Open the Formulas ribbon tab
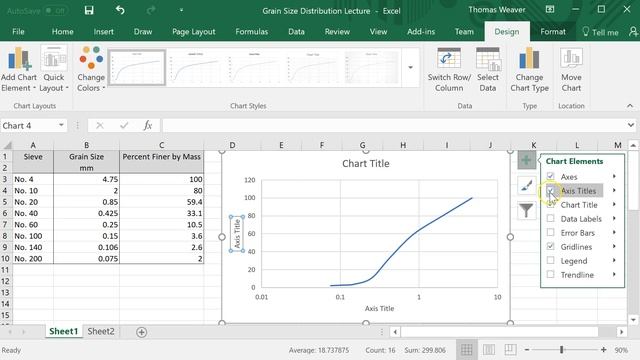Viewport: 640px width, 360px height. (x=251, y=31)
